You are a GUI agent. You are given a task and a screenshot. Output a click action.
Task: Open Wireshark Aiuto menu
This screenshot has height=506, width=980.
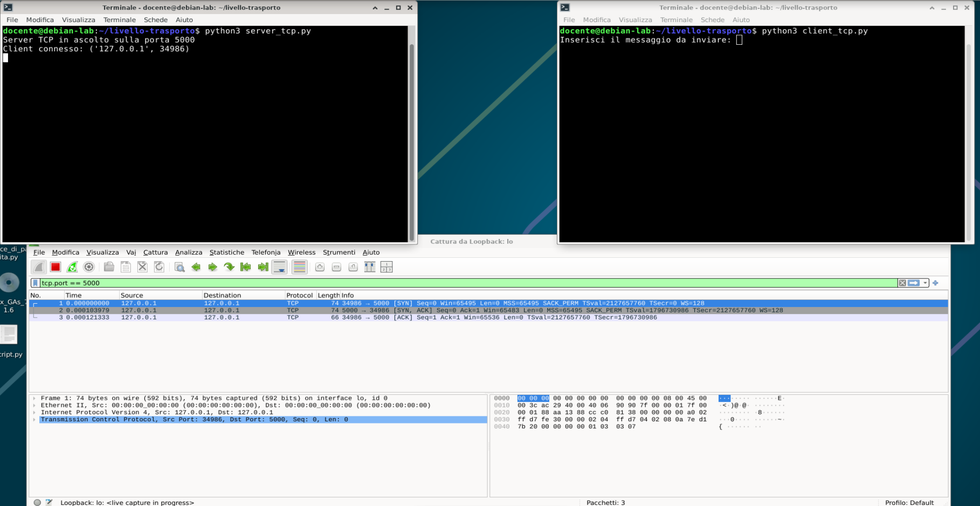(x=371, y=252)
